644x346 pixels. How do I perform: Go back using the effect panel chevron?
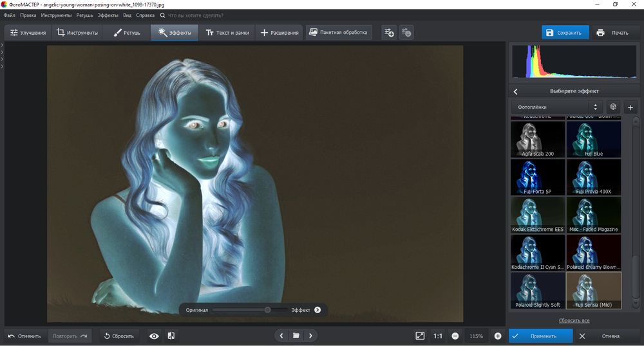(516, 91)
